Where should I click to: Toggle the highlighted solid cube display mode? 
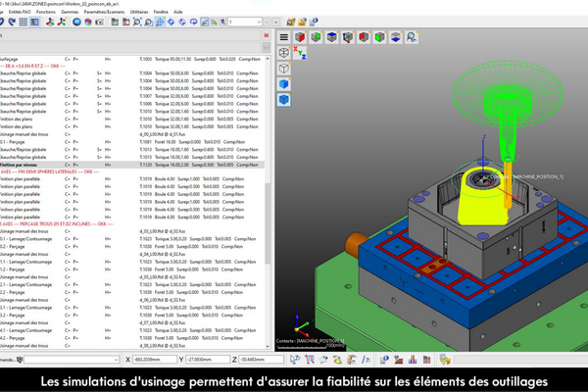283,101
